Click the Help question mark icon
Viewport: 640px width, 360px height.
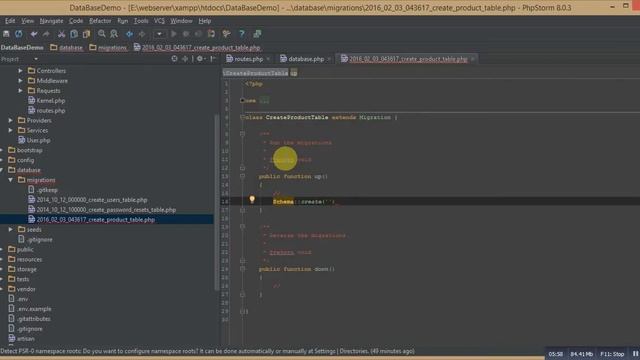242,34
